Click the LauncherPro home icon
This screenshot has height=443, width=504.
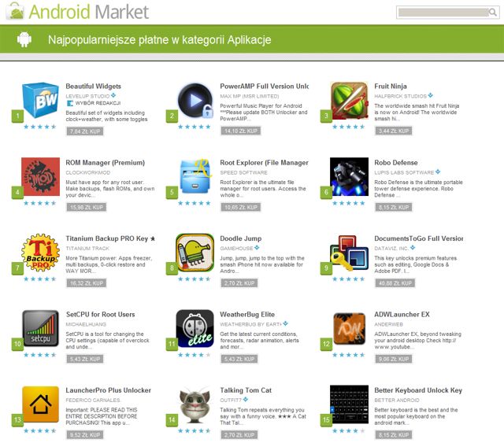(x=40, y=404)
